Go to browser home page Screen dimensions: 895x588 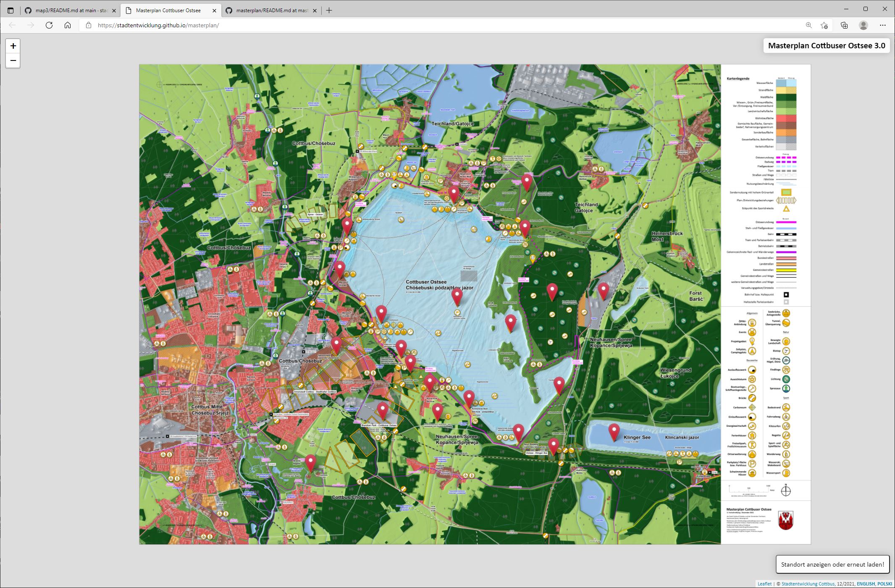tap(68, 25)
